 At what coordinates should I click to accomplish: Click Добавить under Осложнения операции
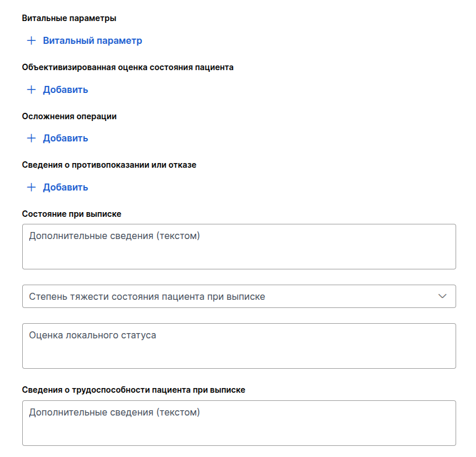(x=65, y=138)
